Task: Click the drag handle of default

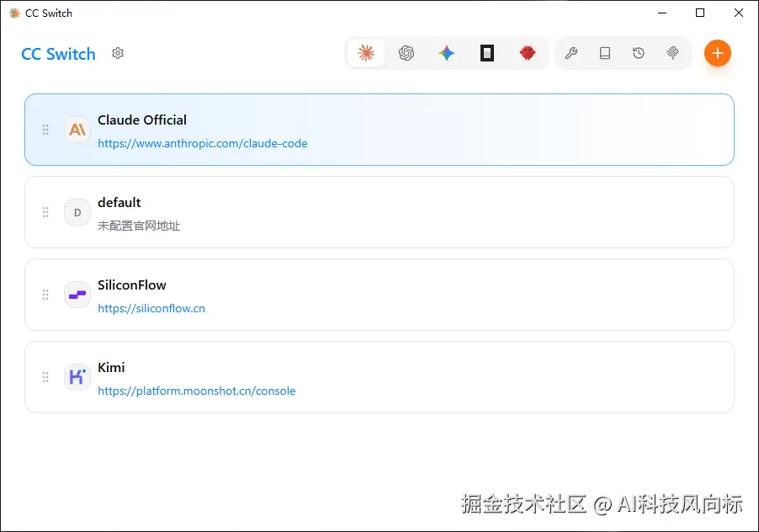Action: (45, 212)
